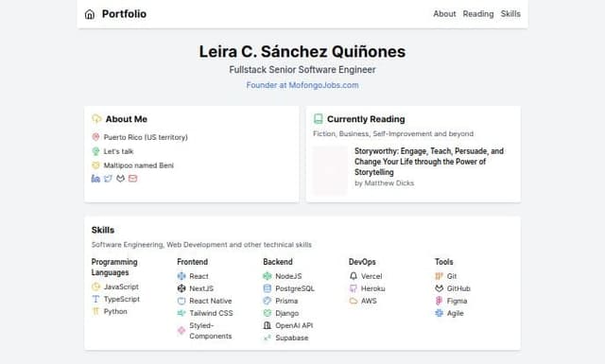Click the Vercel bell icon under DevOps

pyautogui.click(x=353, y=276)
